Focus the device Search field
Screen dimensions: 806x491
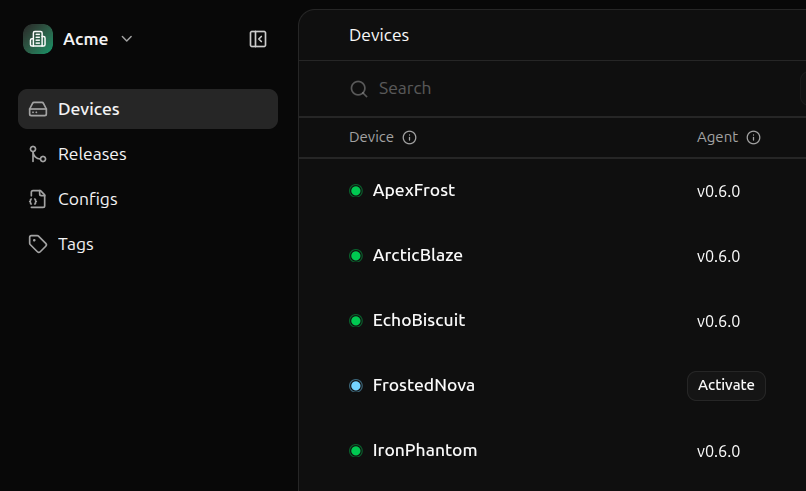[560, 89]
